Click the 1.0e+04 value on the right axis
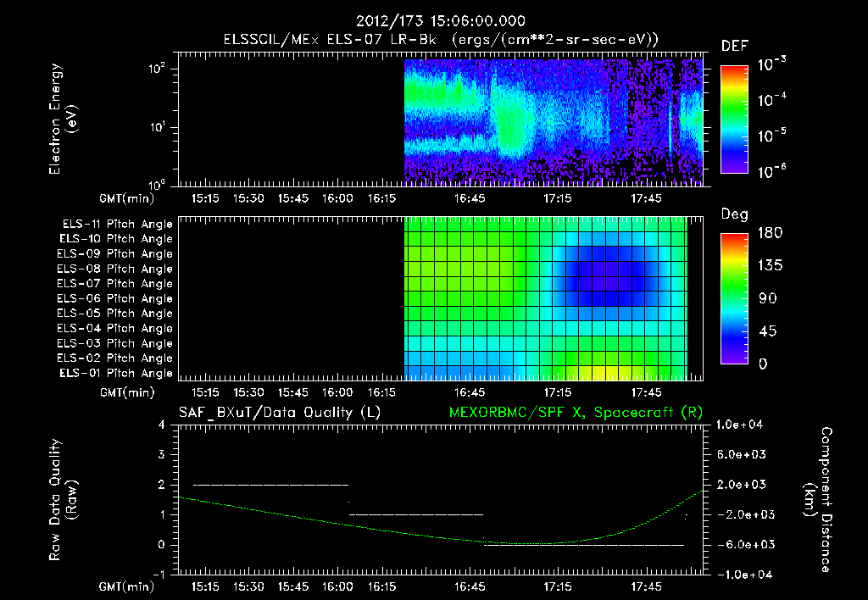The height and width of the screenshot is (600, 868). [739, 425]
